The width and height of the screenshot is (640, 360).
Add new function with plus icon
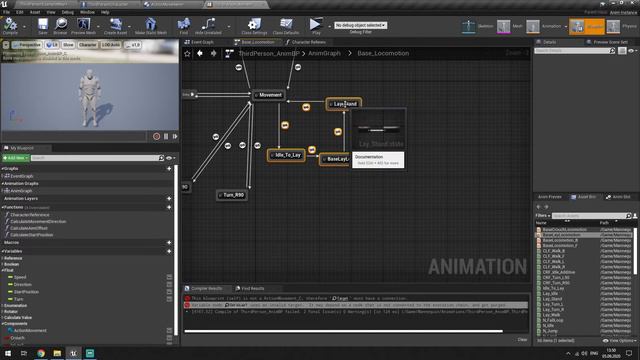click(169, 207)
